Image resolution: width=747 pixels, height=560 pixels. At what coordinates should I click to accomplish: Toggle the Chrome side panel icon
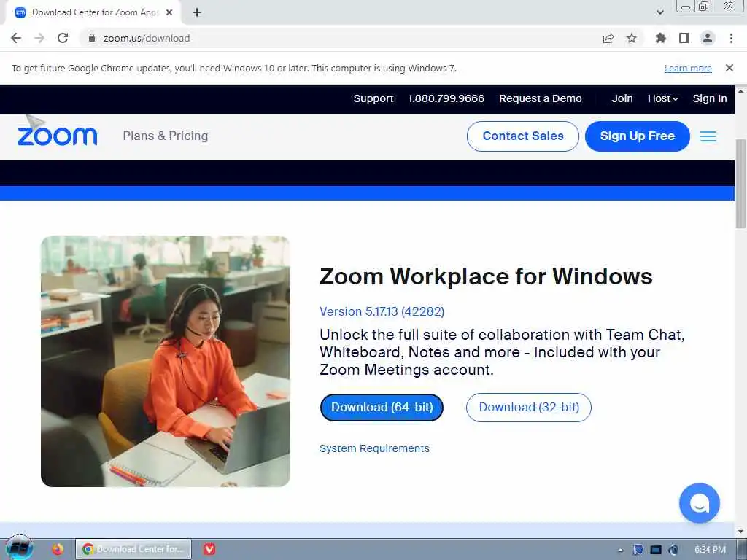coord(684,38)
